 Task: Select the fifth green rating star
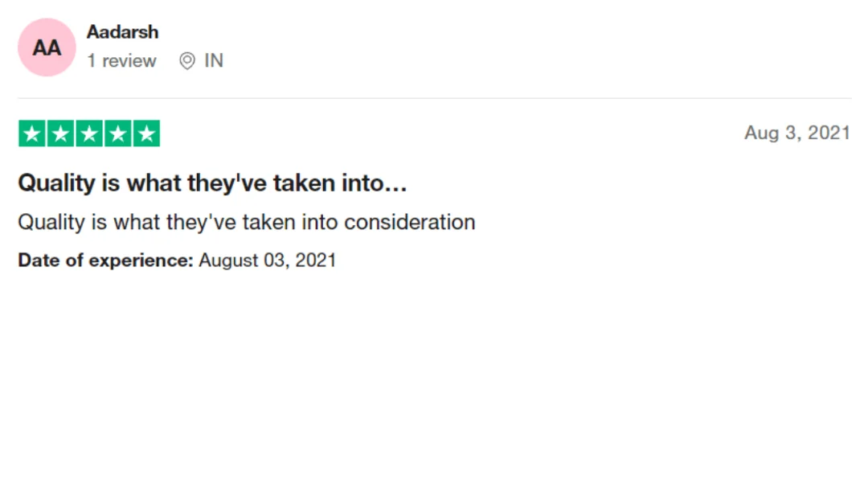point(147,134)
